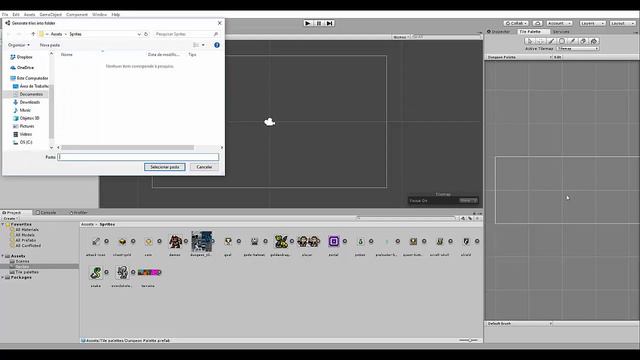Switch to the Services tab
640x360 pixels.
561,31
